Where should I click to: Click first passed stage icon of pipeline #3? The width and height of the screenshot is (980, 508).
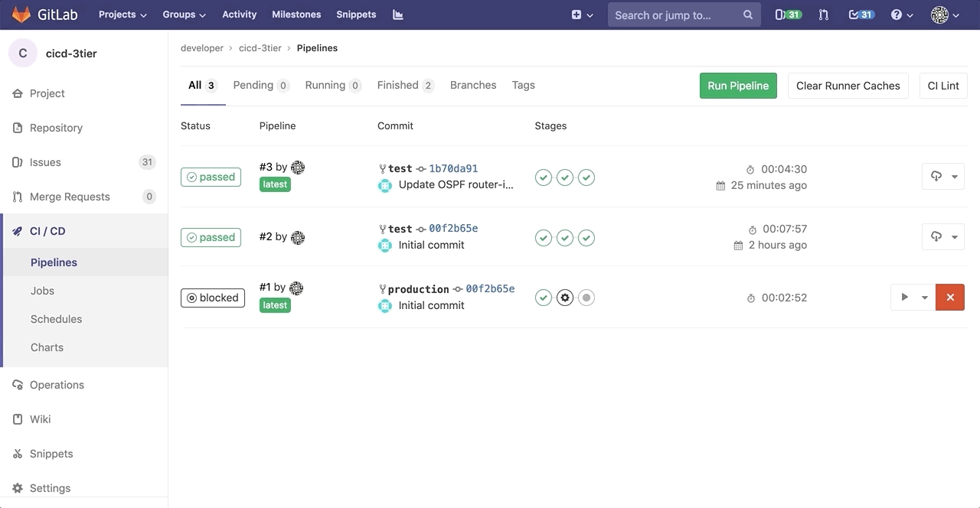click(544, 177)
